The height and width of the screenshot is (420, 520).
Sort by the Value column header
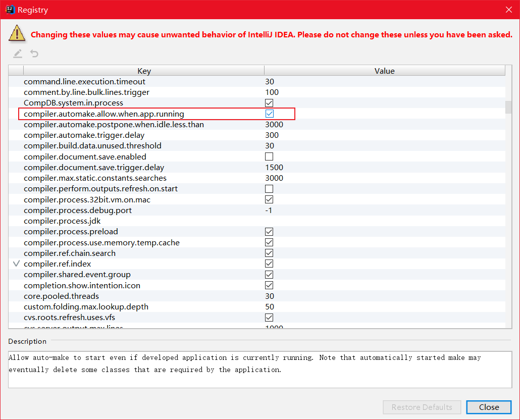click(384, 71)
